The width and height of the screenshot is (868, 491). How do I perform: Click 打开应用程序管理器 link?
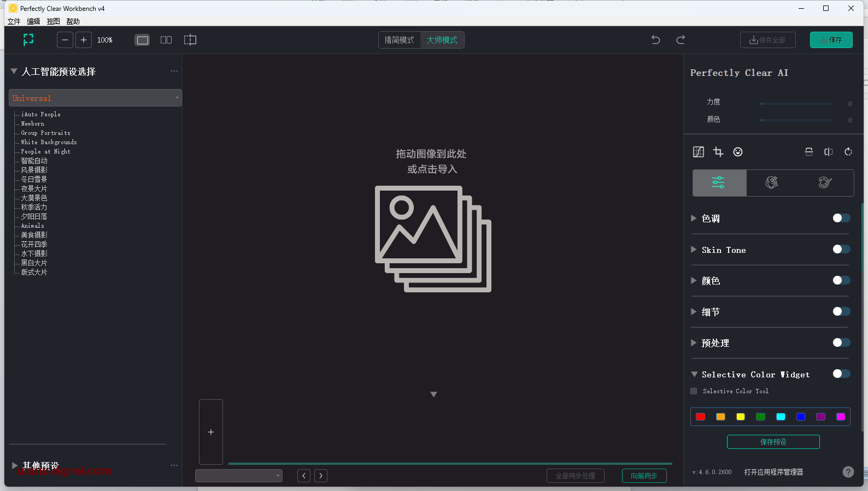click(773, 472)
